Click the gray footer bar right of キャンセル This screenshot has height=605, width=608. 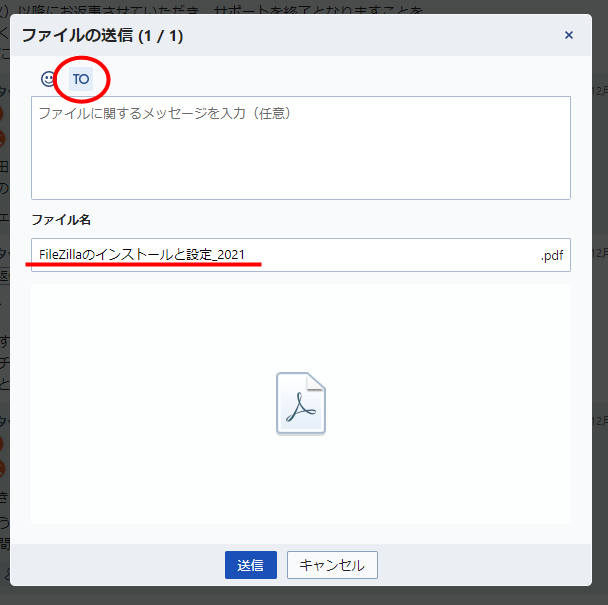tap(480, 565)
